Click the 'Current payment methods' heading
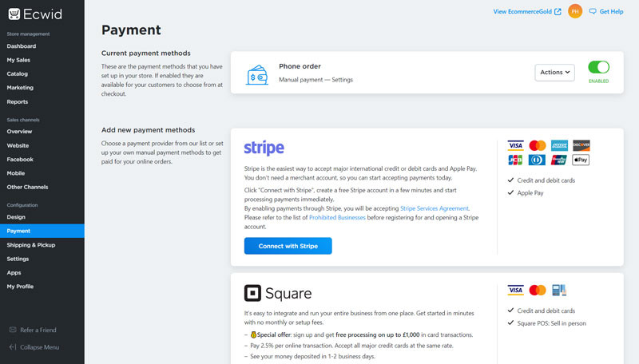639x364 pixels. pyautogui.click(x=146, y=53)
